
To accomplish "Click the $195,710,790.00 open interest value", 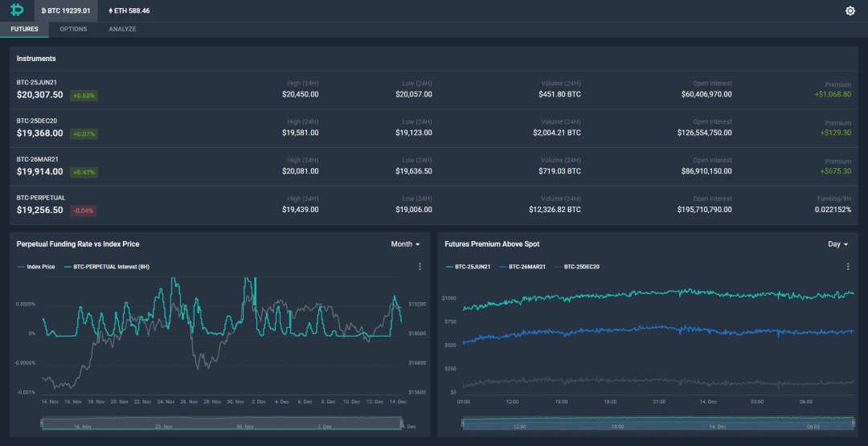I will point(704,211).
